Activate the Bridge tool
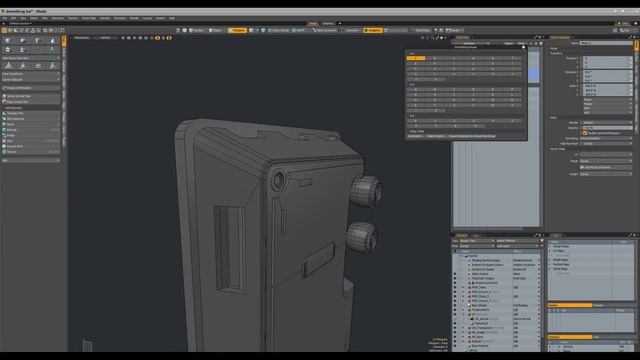Screen dimensions: 640x360 (x=31, y=135)
